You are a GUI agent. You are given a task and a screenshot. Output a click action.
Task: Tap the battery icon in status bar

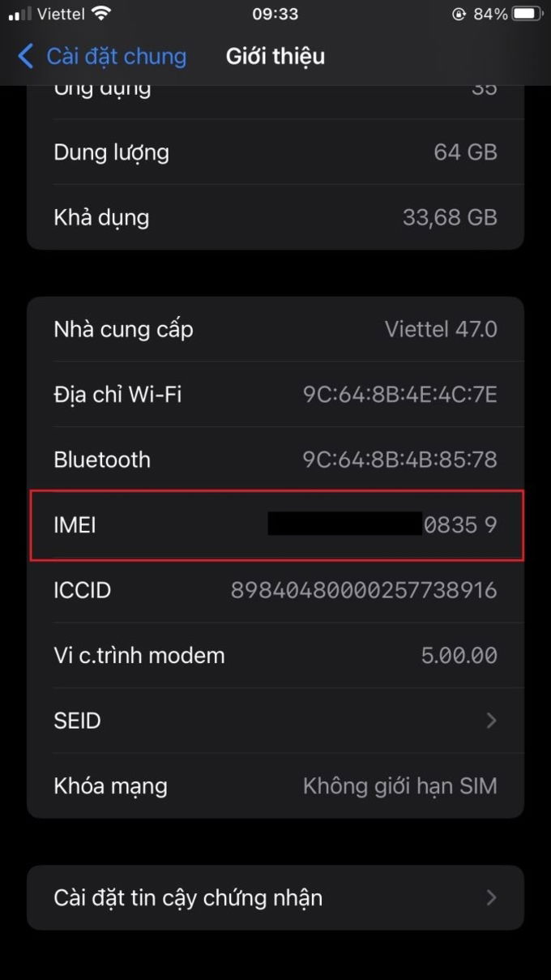[528, 14]
